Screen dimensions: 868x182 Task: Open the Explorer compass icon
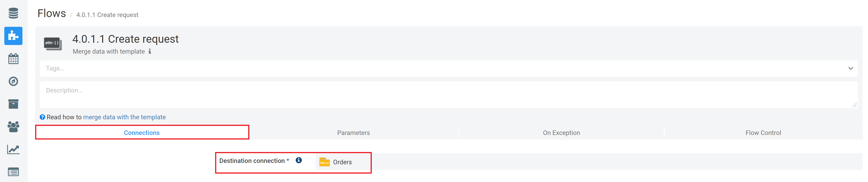[13, 81]
